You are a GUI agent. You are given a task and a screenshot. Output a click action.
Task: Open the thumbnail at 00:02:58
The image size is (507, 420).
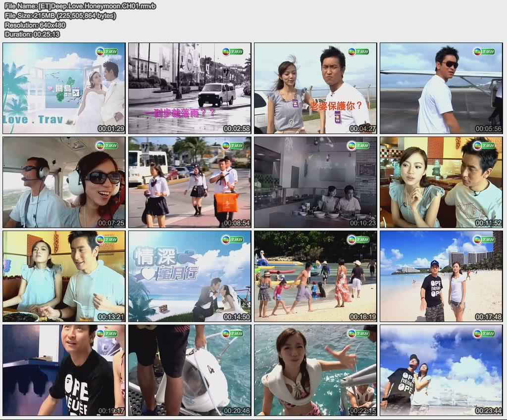pos(190,88)
